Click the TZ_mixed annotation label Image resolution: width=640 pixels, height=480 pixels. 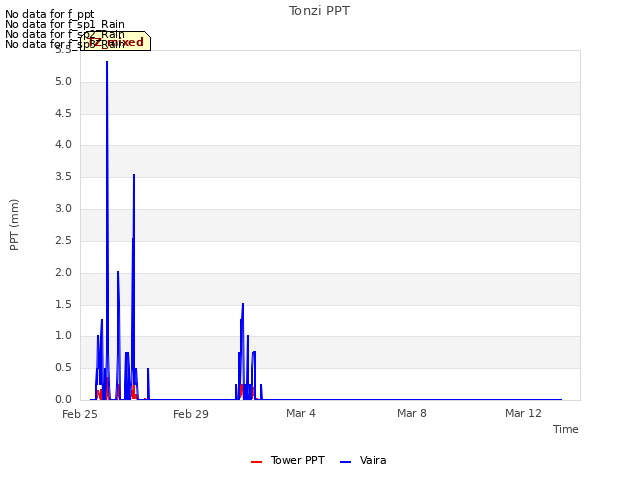tap(116, 41)
